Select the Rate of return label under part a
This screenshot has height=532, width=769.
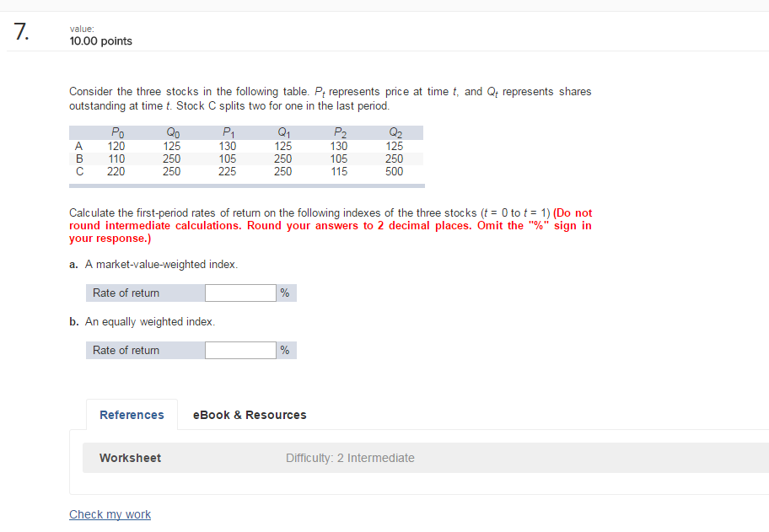click(126, 293)
